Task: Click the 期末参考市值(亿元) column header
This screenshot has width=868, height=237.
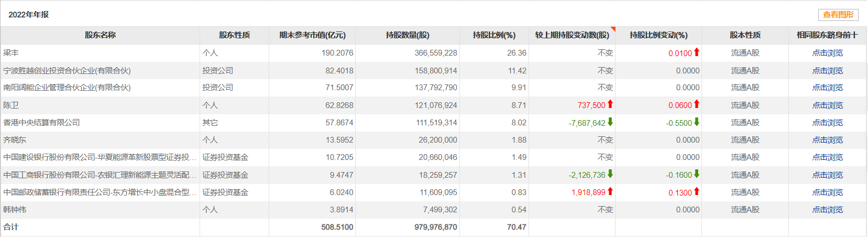Action: coord(312,35)
